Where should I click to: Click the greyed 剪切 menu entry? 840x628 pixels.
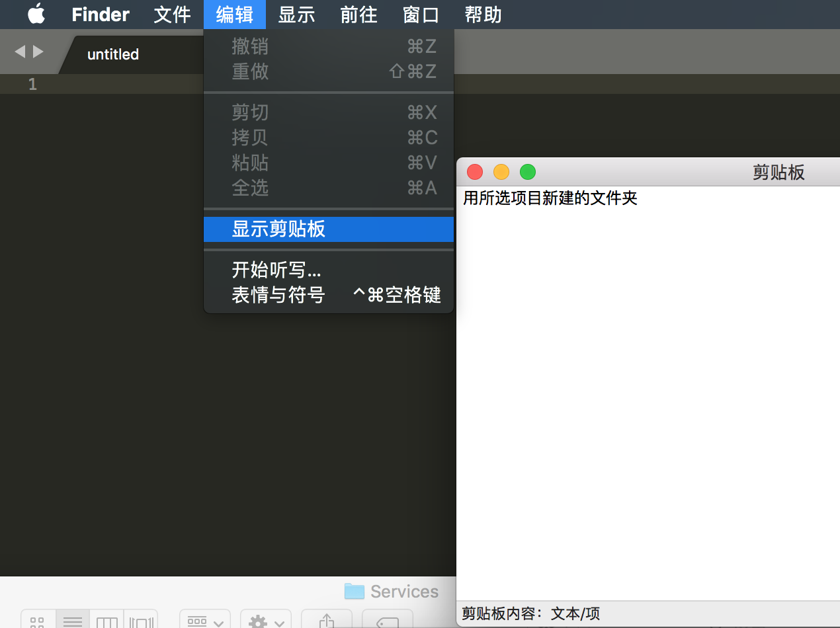coord(329,112)
